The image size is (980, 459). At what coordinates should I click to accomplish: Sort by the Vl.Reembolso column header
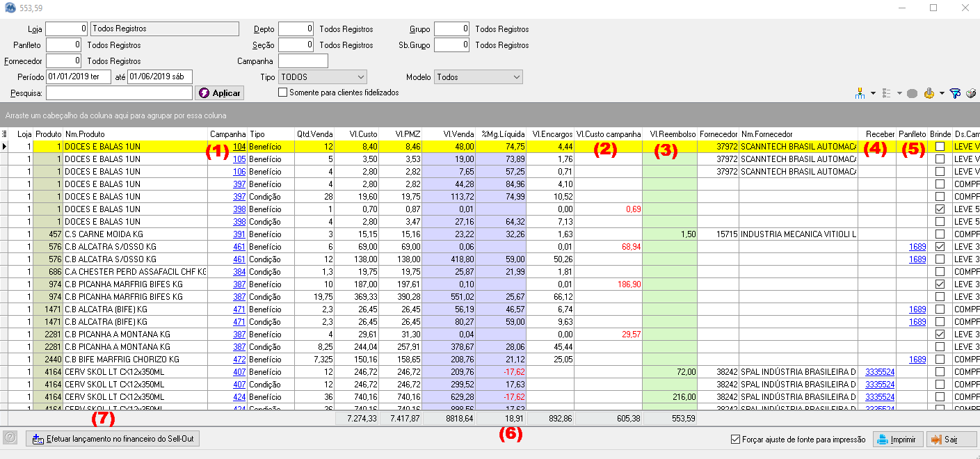point(670,134)
